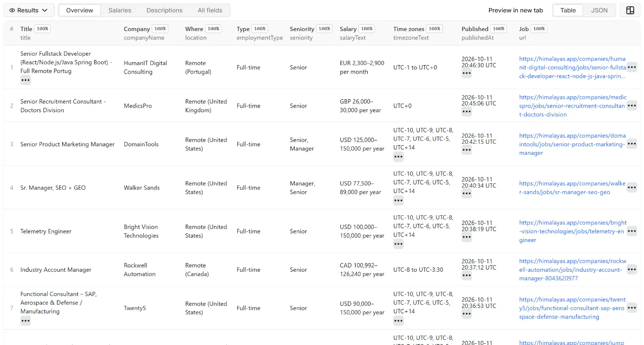Click the UTC-1 to UTC+0 time zone cell

pyautogui.click(x=415, y=67)
